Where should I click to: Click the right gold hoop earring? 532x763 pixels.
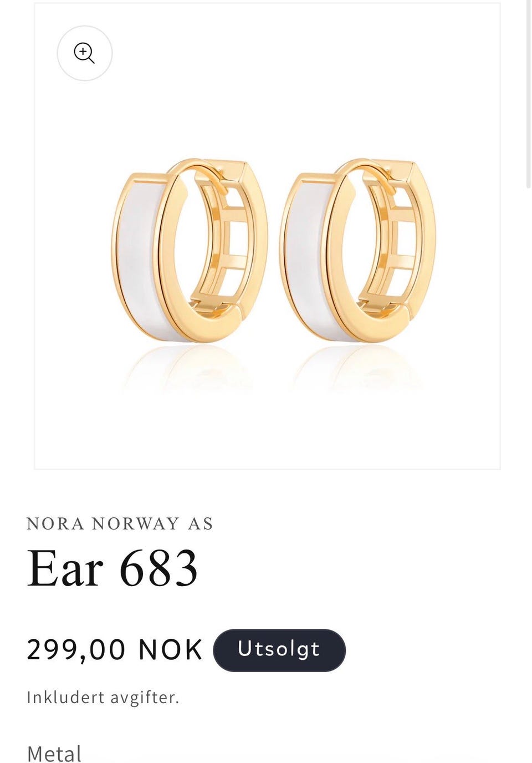click(x=358, y=251)
